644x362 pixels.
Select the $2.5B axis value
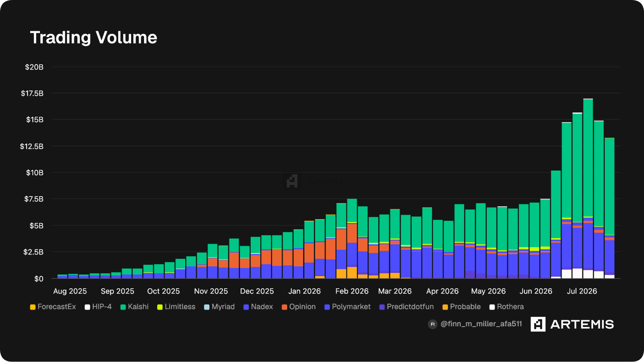33,252
